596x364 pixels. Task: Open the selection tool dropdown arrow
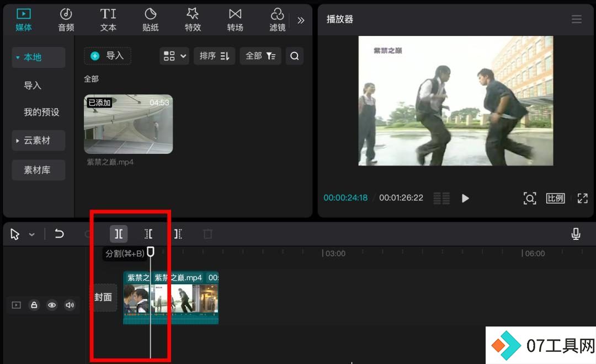pos(32,234)
